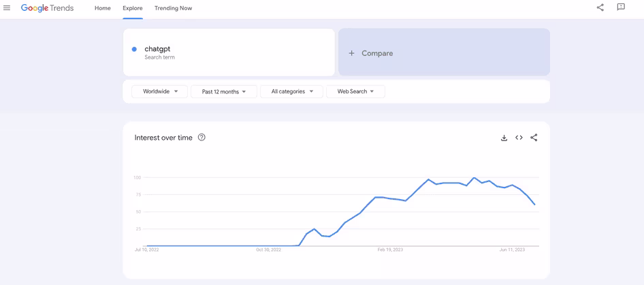The height and width of the screenshot is (285, 644).
Task: Select the Explore tab
Action: [133, 7]
